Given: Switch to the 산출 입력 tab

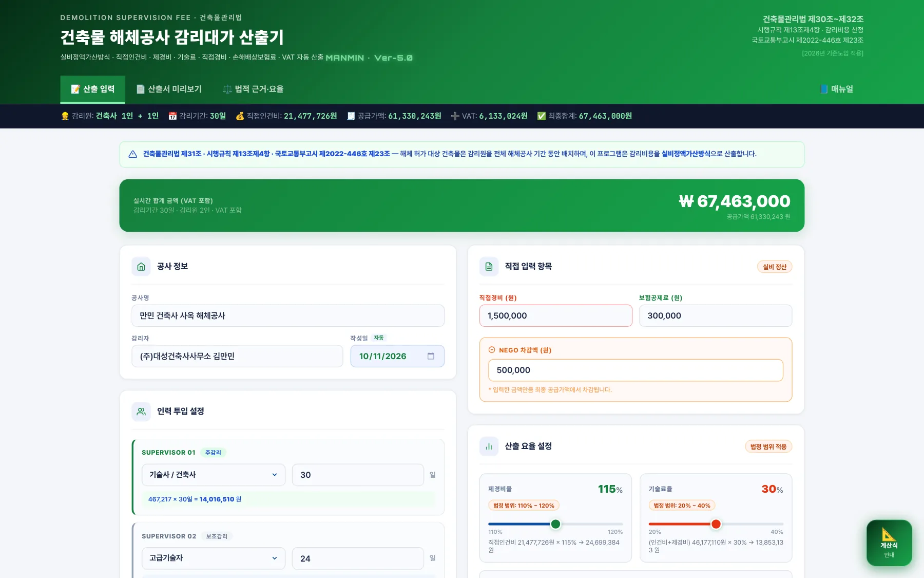Looking at the screenshot, I should [93, 89].
